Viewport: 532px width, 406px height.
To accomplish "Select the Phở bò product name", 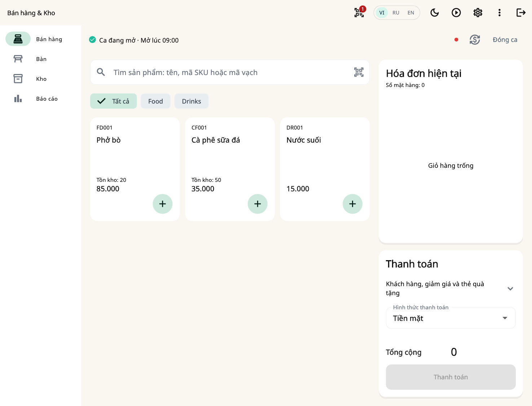I will (109, 140).
